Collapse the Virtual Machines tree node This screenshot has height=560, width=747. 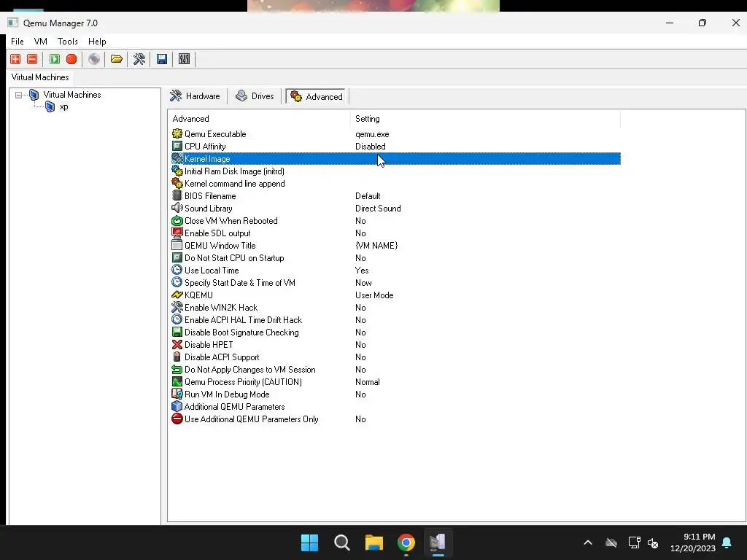point(18,95)
